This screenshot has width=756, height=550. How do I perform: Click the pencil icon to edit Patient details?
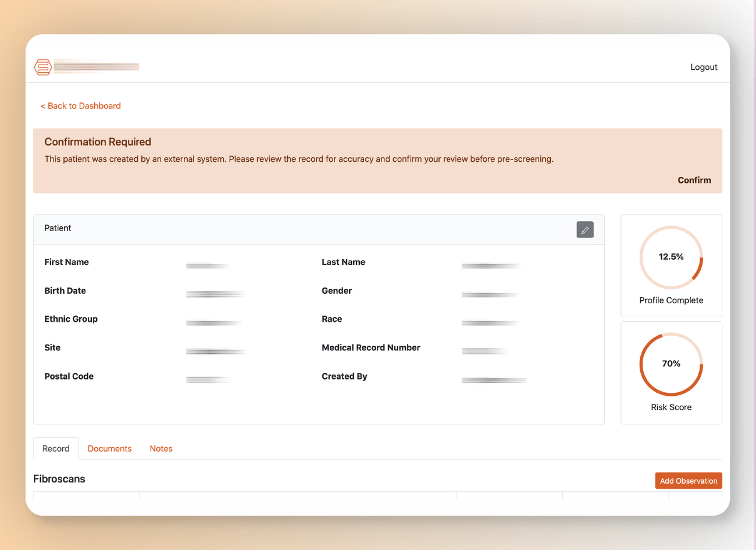pos(585,229)
